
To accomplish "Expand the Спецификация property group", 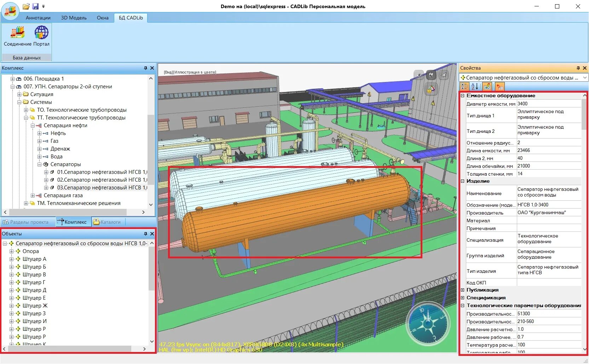I will [x=462, y=298].
